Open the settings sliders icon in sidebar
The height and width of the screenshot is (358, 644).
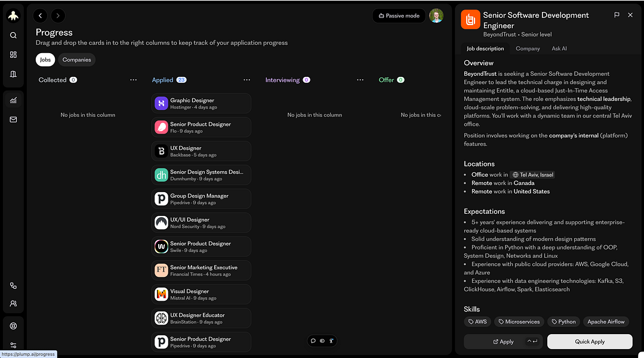click(13, 345)
